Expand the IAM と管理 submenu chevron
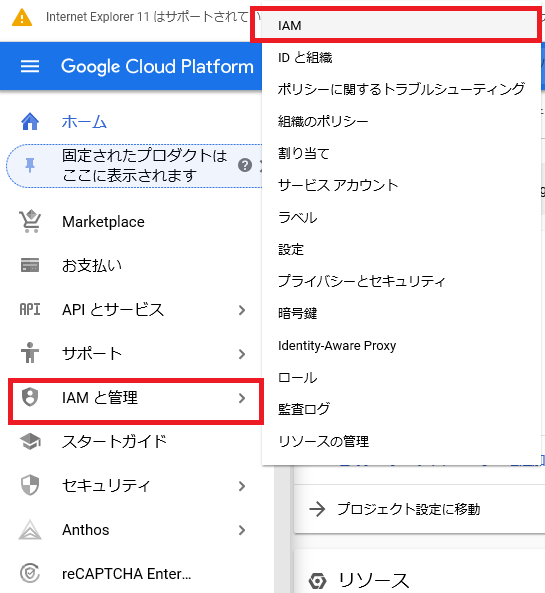The image size is (545, 593). click(242, 398)
